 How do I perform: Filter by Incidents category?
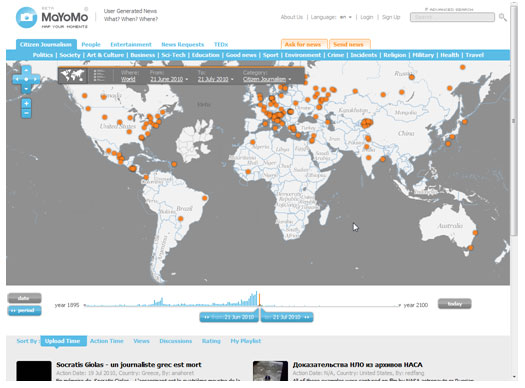(364, 55)
